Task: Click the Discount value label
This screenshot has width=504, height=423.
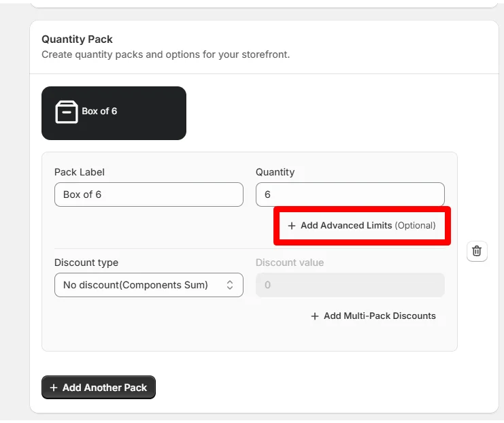Action: click(290, 263)
